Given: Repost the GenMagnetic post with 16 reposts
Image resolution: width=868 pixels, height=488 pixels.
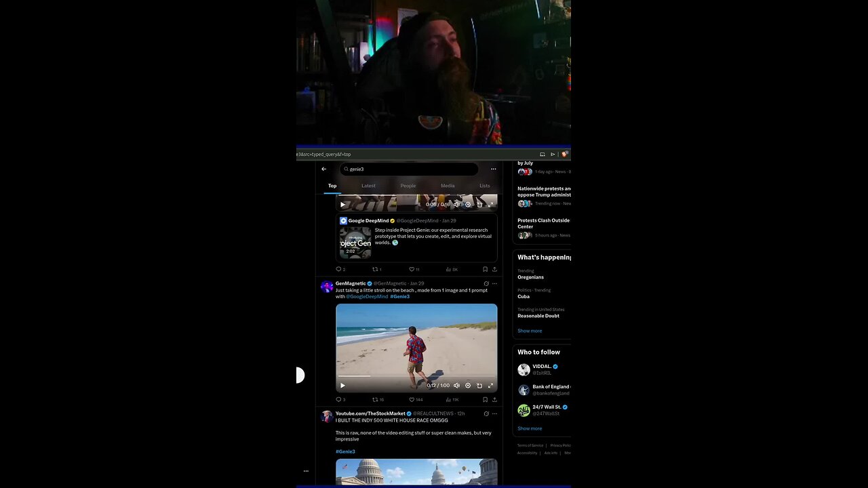Looking at the screenshot, I should click(378, 400).
